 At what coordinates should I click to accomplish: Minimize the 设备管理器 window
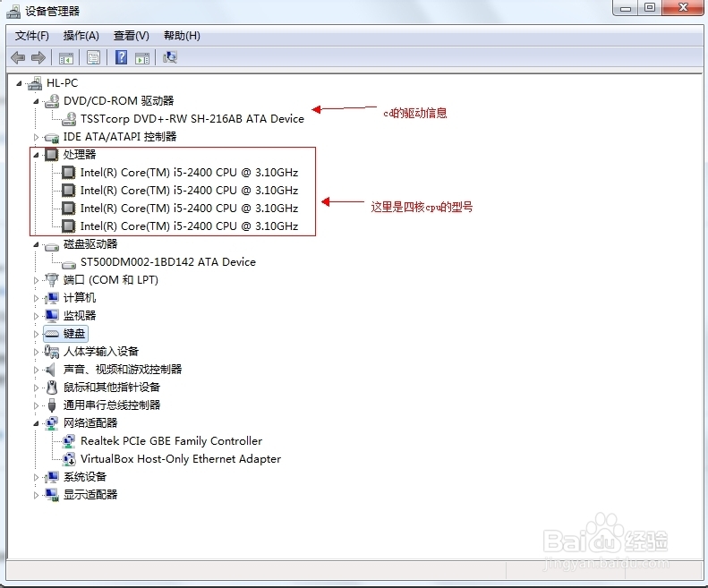pos(626,8)
